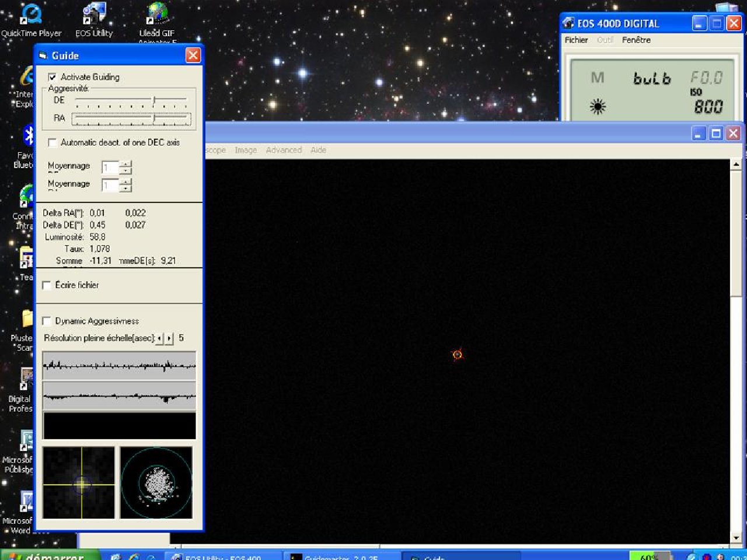This screenshot has width=747, height=560.
Task: Click the M shooting mode in EOS display
Action: point(598,78)
